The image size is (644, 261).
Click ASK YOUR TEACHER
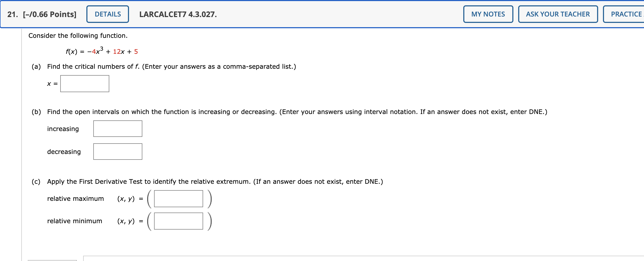(x=558, y=14)
